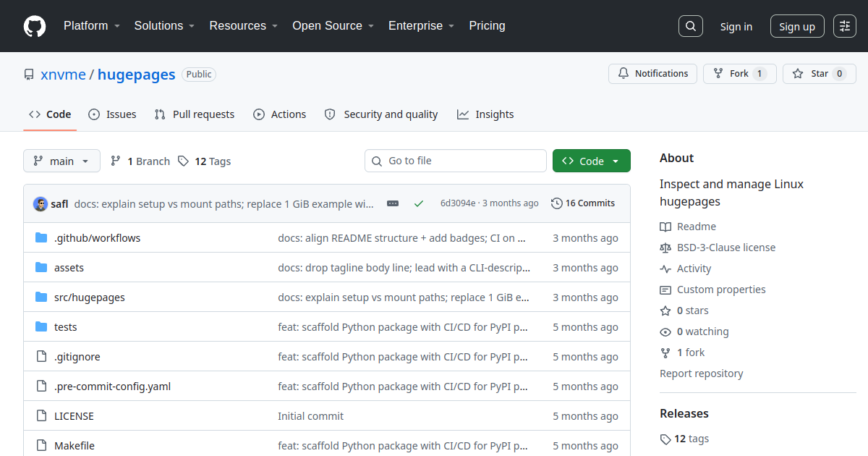Open Security and quality tab
Screen dimensions: 868x456
point(381,114)
